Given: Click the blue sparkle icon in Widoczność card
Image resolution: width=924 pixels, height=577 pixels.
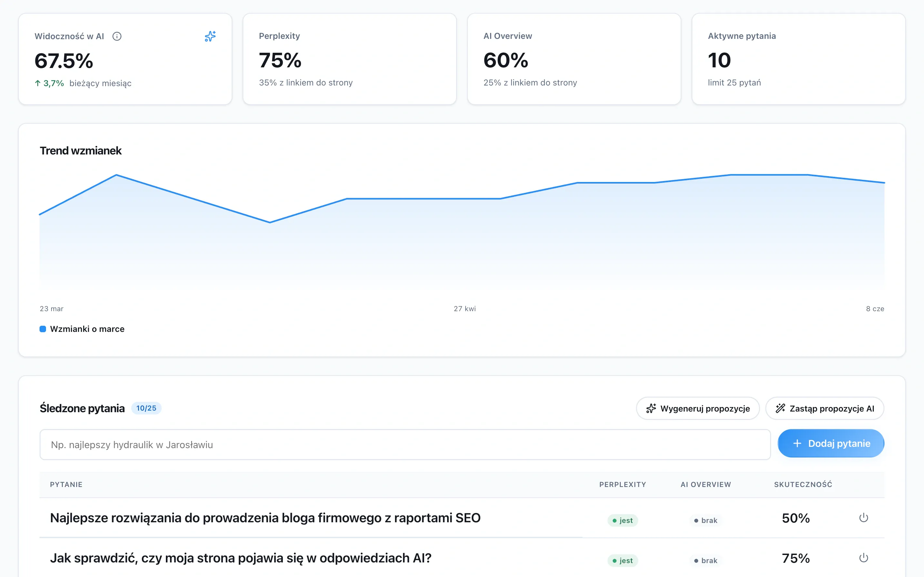Looking at the screenshot, I should click(x=210, y=36).
